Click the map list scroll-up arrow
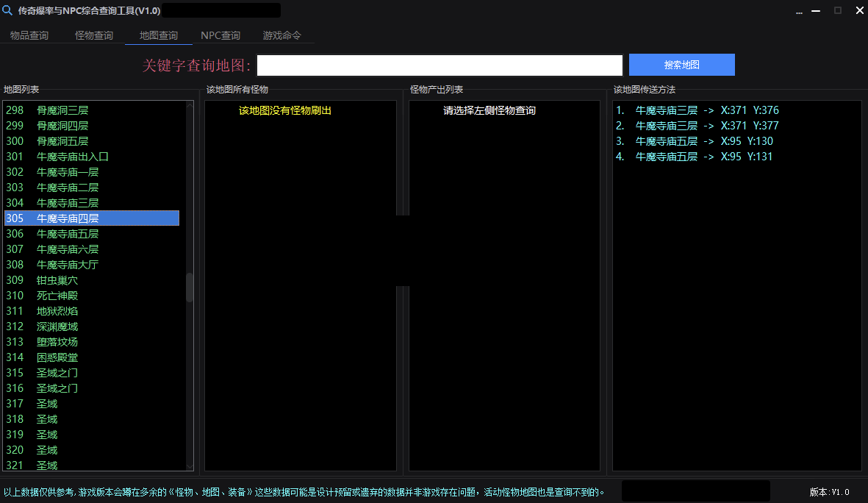Image resolution: width=868 pixels, height=503 pixels. pos(190,106)
